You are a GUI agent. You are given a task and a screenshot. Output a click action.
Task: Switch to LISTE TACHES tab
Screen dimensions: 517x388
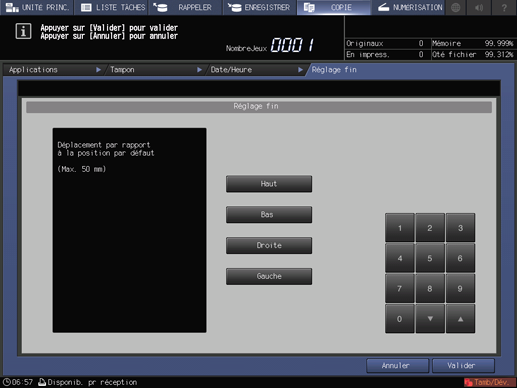pyautogui.click(x=112, y=7)
